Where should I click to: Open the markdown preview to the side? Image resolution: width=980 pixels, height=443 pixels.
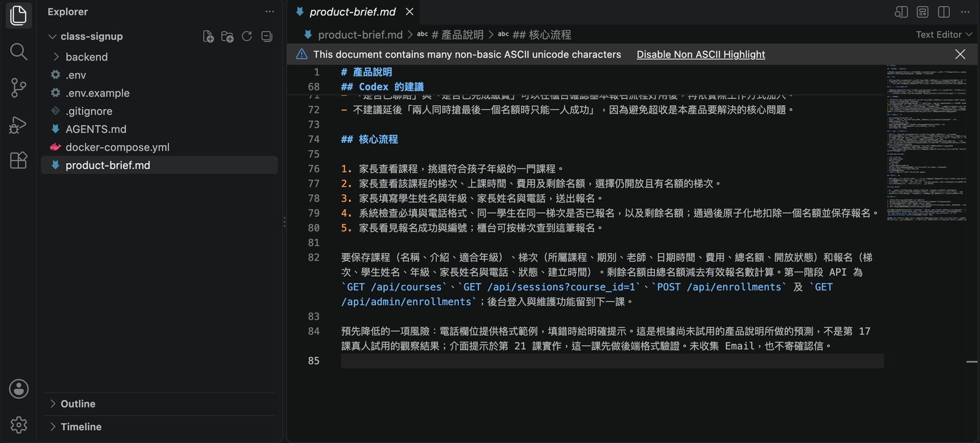[901, 12]
